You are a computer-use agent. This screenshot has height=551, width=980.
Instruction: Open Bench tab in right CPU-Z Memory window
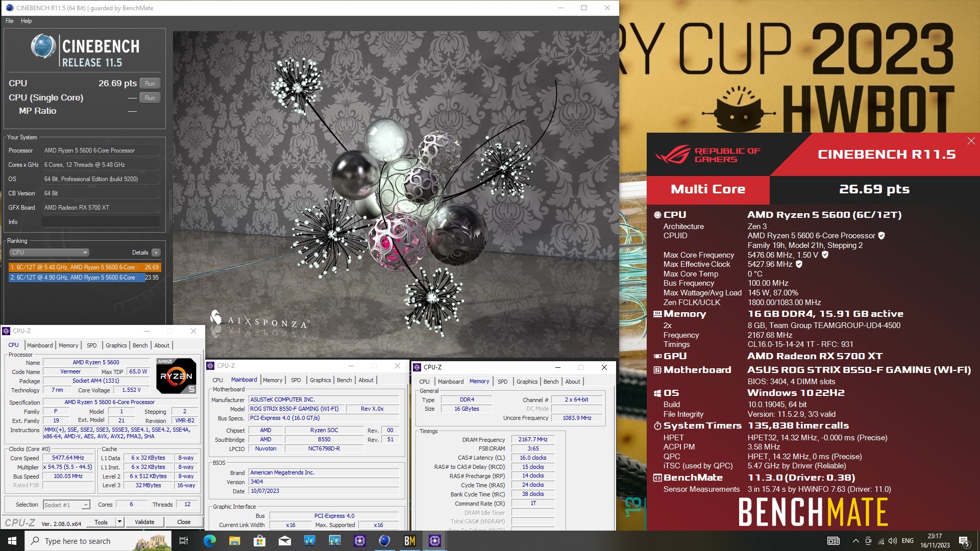click(551, 382)
